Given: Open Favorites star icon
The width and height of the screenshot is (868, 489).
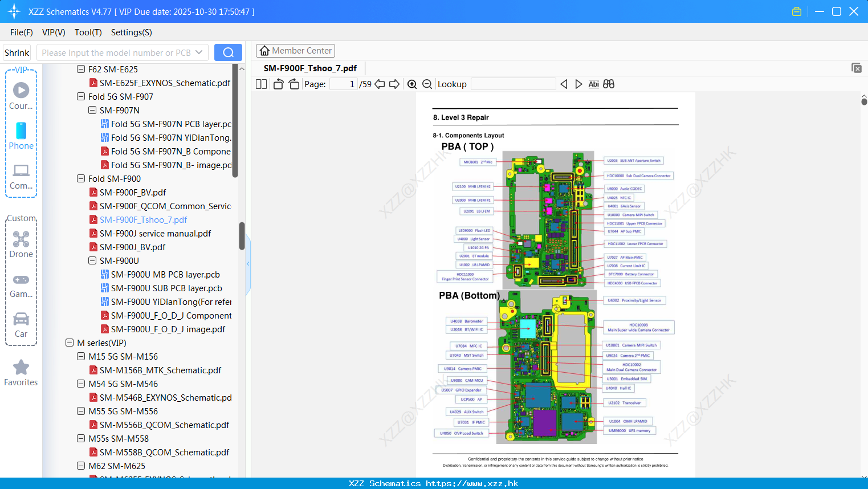Looking at the screenshot, I should [x=21, y=373].
